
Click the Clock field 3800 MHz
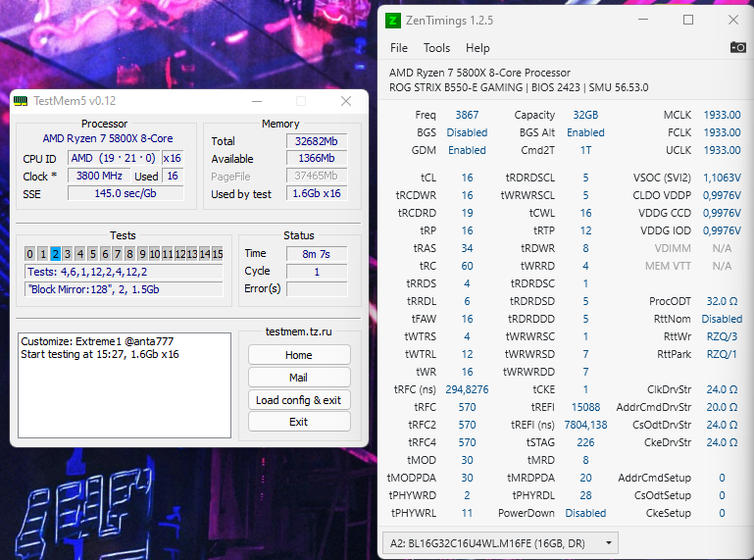[x=100, y=176]
